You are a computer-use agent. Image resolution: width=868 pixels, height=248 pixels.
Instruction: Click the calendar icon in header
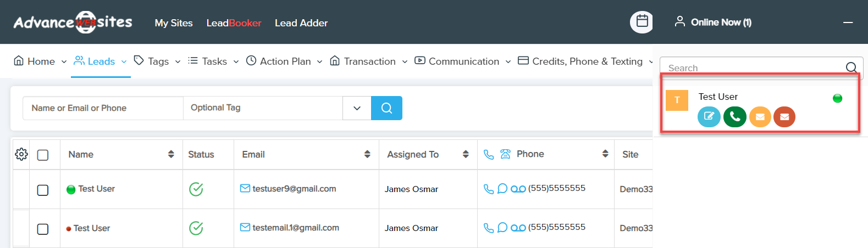pyautogui.click(x=642, y=22)
